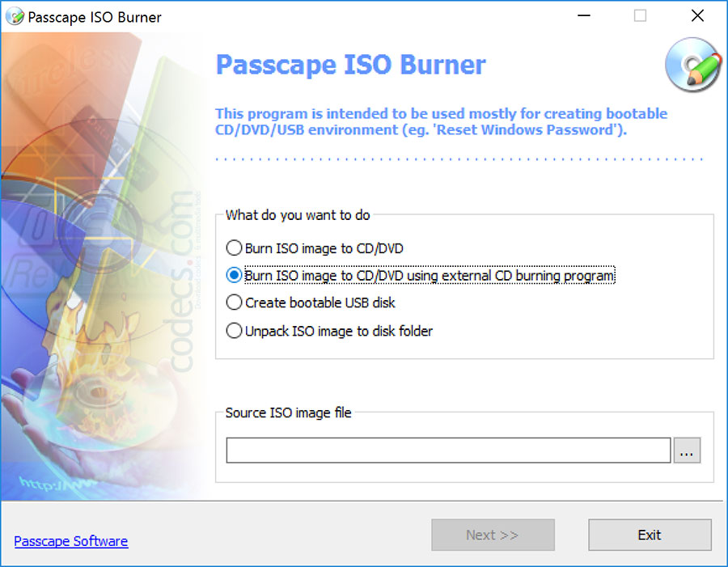This screenshot has width=728, height=567.
Task: Choose Create bootable USB disk option
Action: click(x=311, y=303)
